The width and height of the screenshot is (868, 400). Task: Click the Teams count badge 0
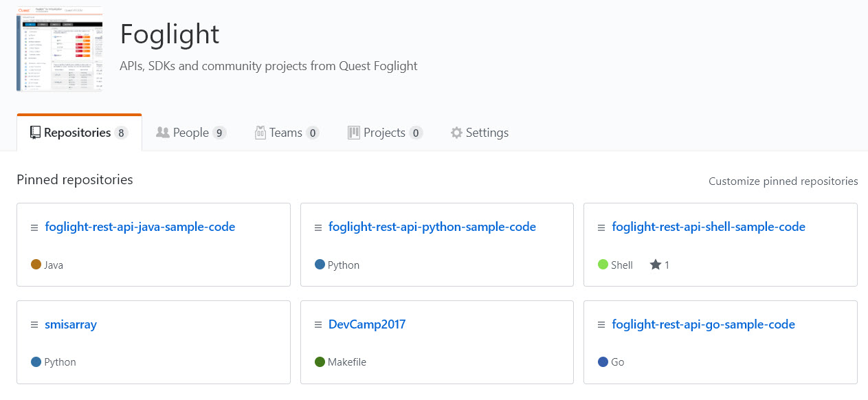click(313, 133)
